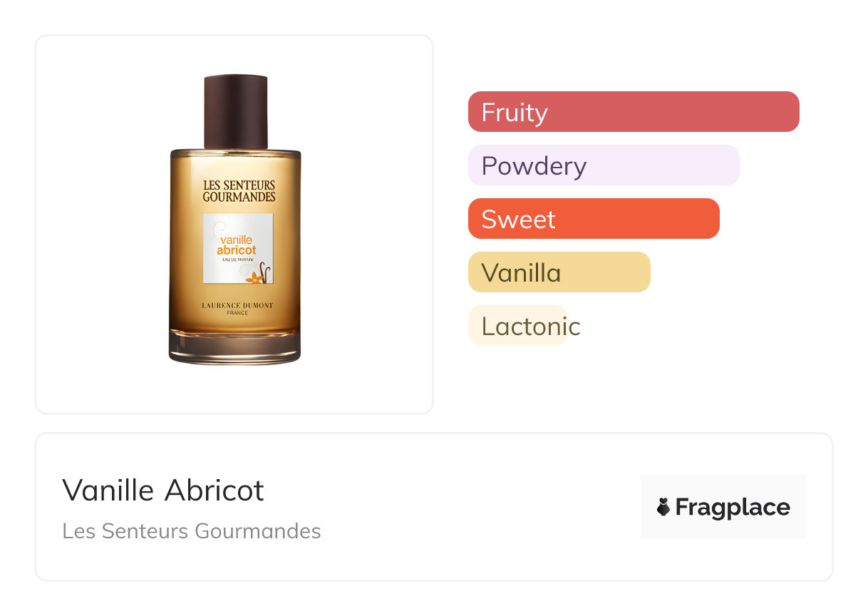Click the Fragplace logo
Screen dimensions: 868x616
[x=723, y=507]
